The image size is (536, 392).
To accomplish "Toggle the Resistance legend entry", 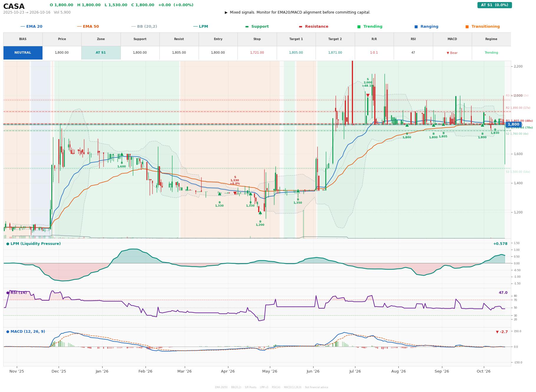I will pyautogui.click(x=314, y=27).
